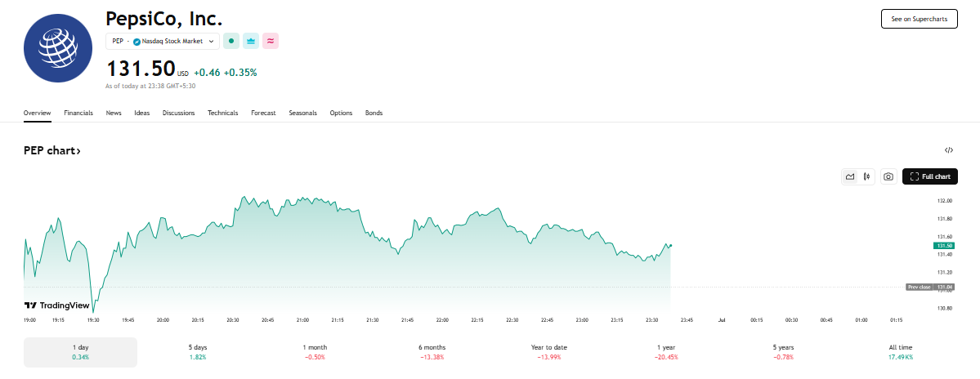Click the TradingView logo on chart
The image size is (980, 379).
[57, 305]
